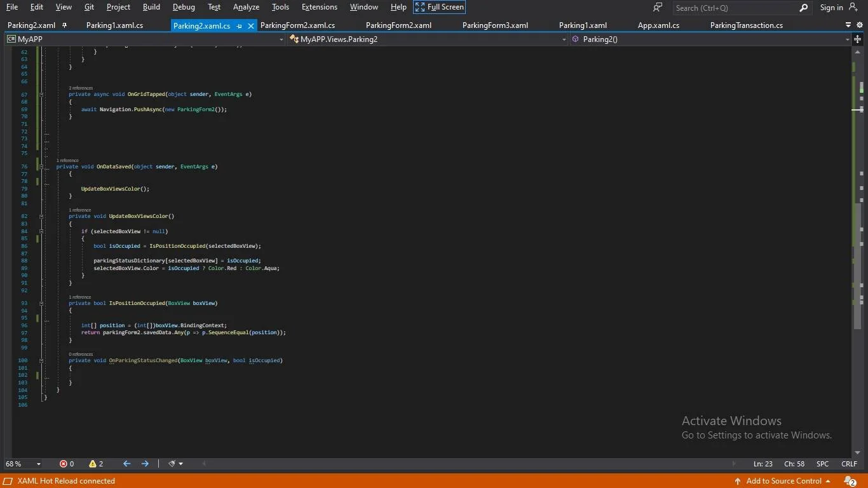Screen dimensions: 868x488
Task: Unpin the Parking2.xaml tab pin icon
Action: pos(64,25)
